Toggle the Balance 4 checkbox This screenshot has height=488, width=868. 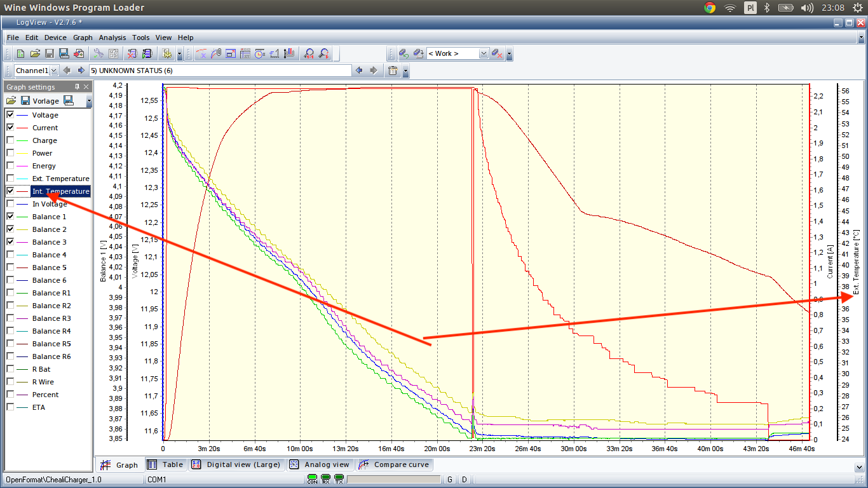point(10,255)
